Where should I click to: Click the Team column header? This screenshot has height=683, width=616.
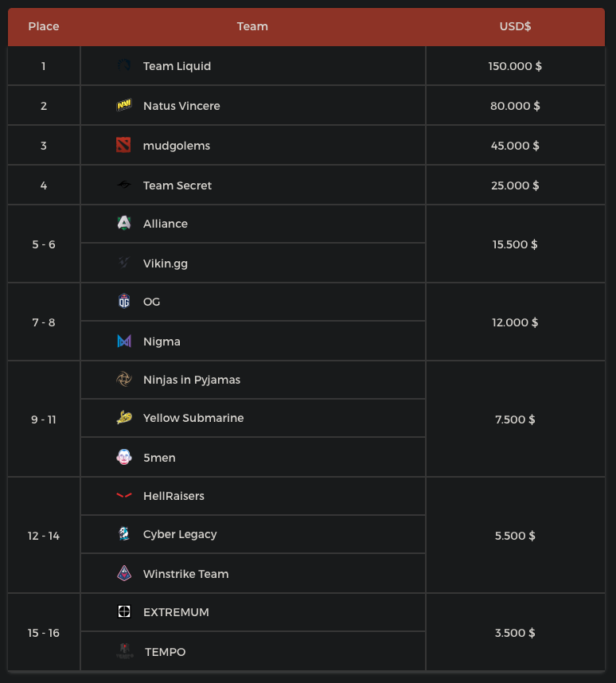(x=252, y=26)
